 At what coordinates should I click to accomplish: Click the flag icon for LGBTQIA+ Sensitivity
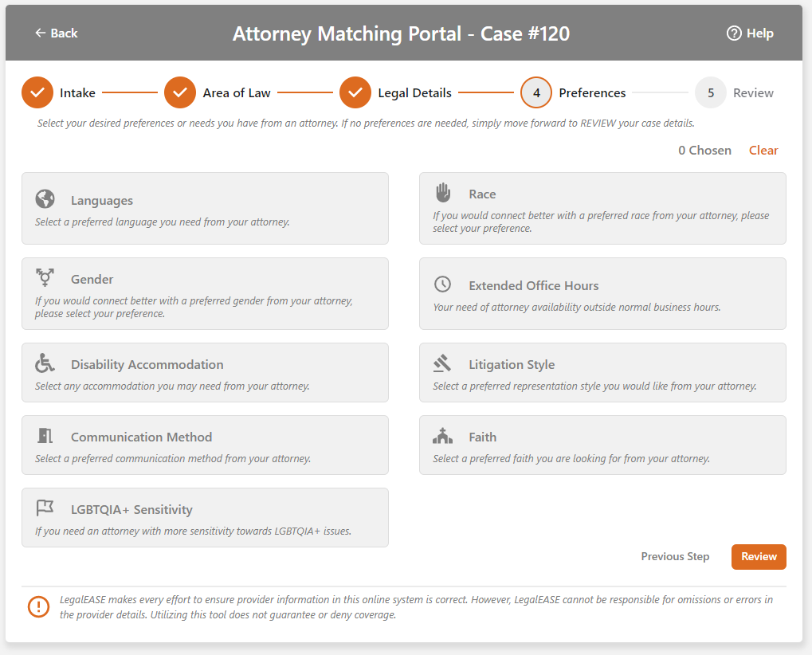[x=45, y=508]
